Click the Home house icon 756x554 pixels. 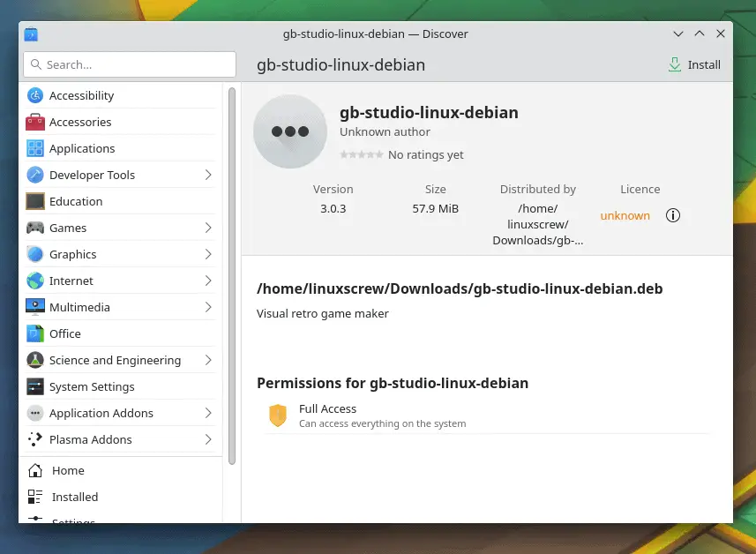pyautogui.click(x=35, y=470)
